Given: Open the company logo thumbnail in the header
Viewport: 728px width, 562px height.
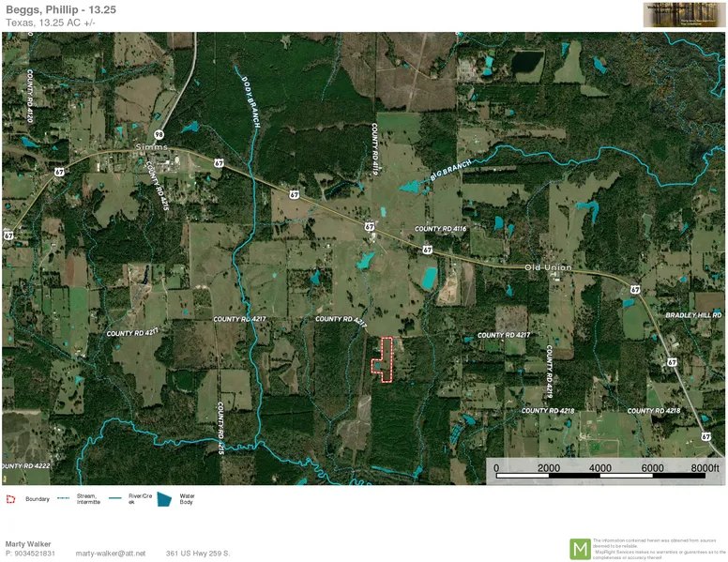Looking at the screenshot, I should pyautogui.click(x=683, y=15).
